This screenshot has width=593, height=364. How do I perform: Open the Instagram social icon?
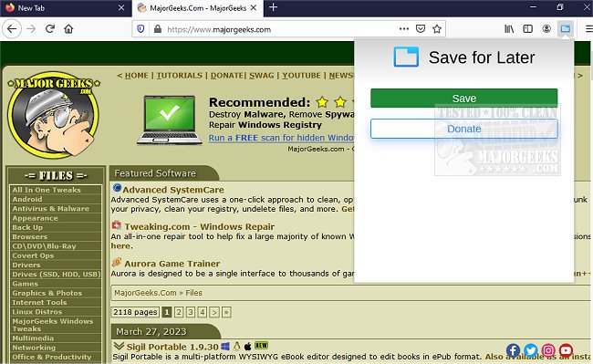click(x=548, y=350)
